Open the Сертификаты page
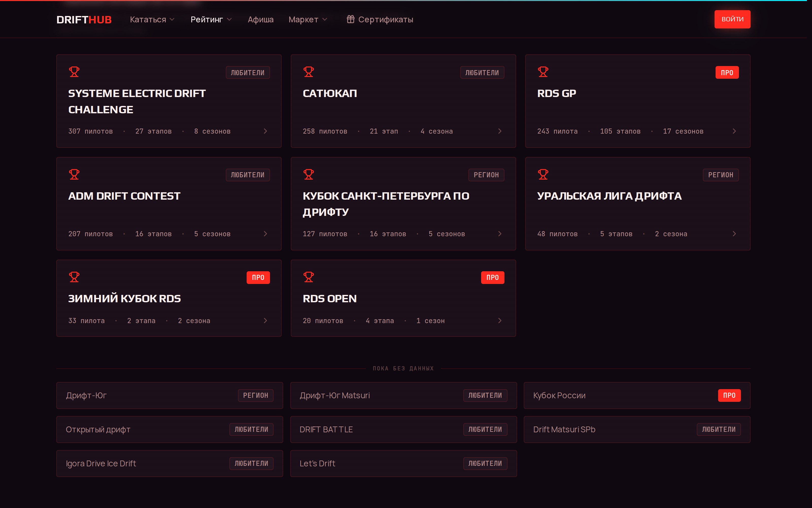 [380, 20]
